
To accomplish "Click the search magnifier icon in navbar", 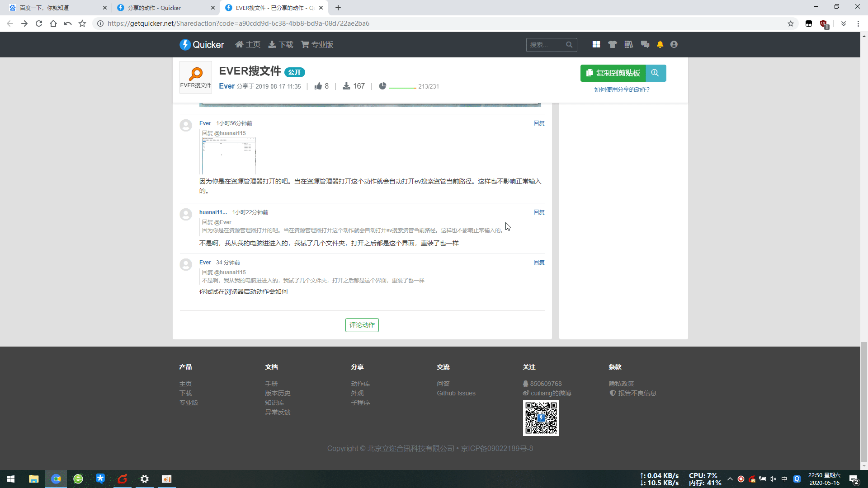I will click(x=569, y=45).
